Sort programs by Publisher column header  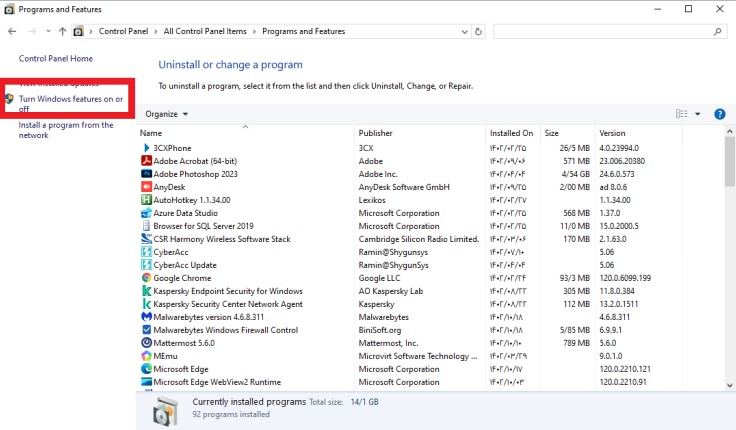(376, 133)
